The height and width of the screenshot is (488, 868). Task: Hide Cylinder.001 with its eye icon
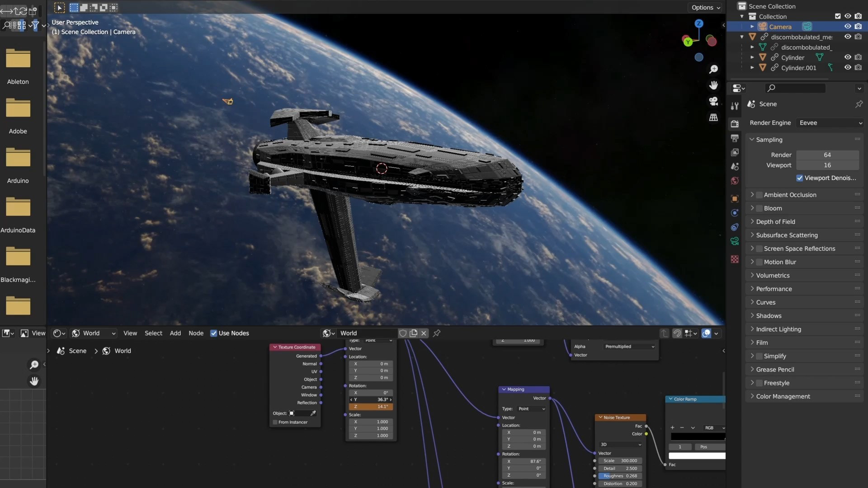(848, 68)
